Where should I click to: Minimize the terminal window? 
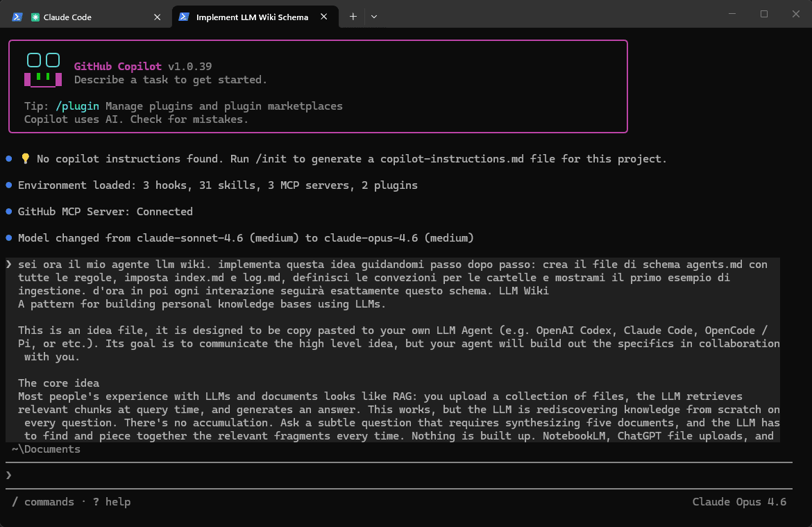(732, 14)
